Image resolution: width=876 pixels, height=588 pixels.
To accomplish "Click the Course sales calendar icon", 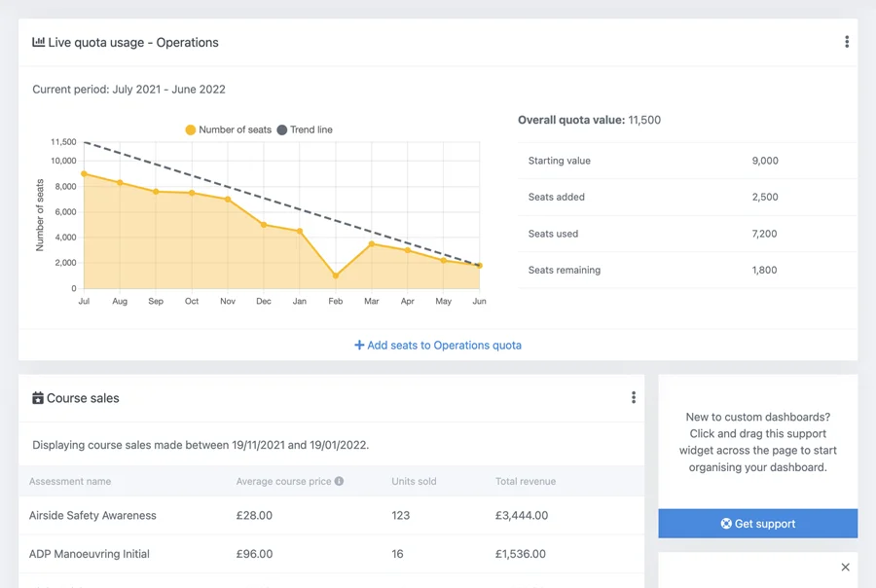I will pos(37,398).
